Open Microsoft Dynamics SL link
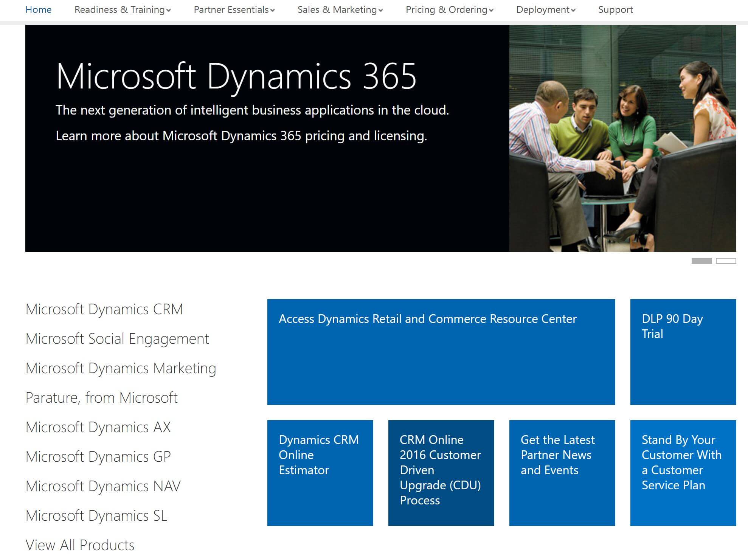The height and width of the screenshot is (560, 748). tap(96, 516)
